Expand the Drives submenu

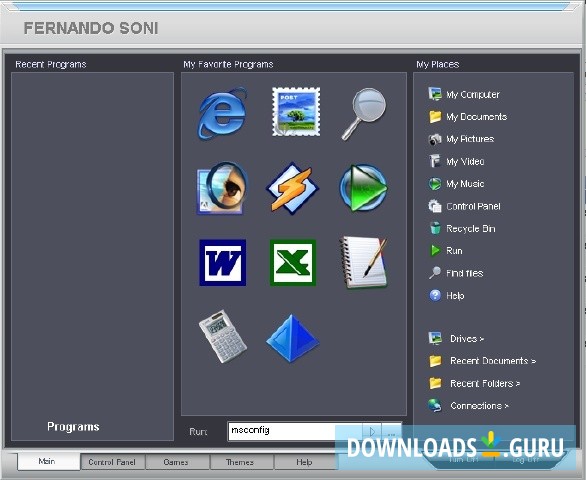pyautogui.click(x=467, y=339)
